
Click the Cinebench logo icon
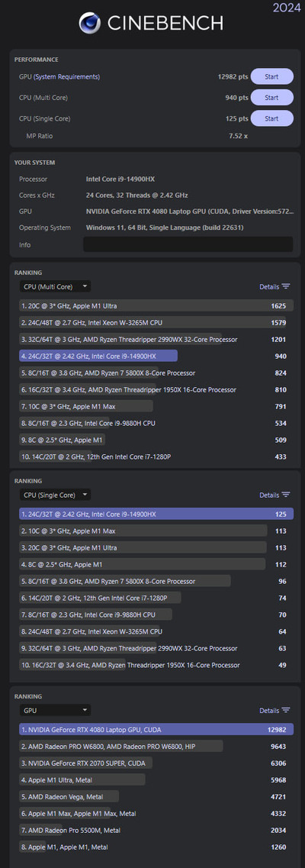tap(89, 23)
